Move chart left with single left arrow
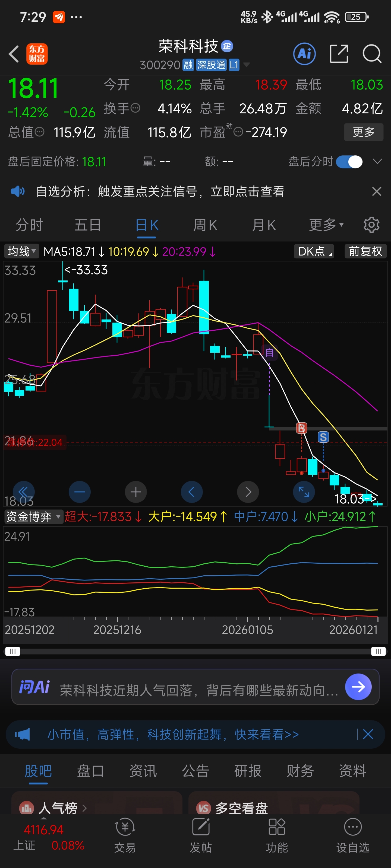The width and height of the screenshot is (391, 868). pyautogui.click(x=192, y=492)
